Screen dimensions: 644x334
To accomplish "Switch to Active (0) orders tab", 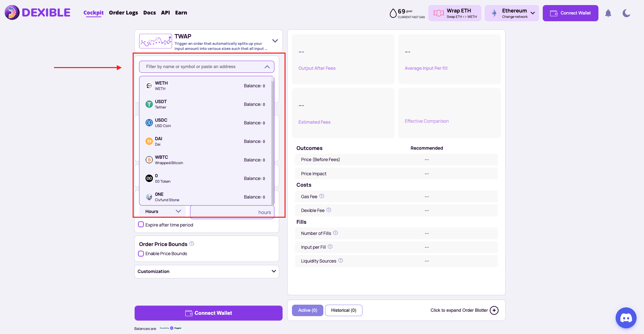I will pos(307,310).
